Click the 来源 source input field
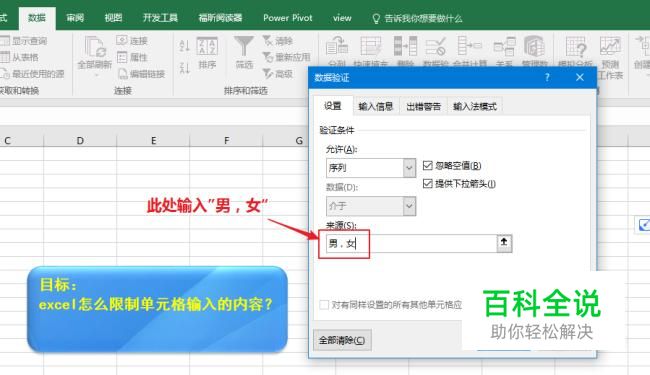Image resolution: width=650 pixels, height=375 pixels. click(x=412, y=244)
